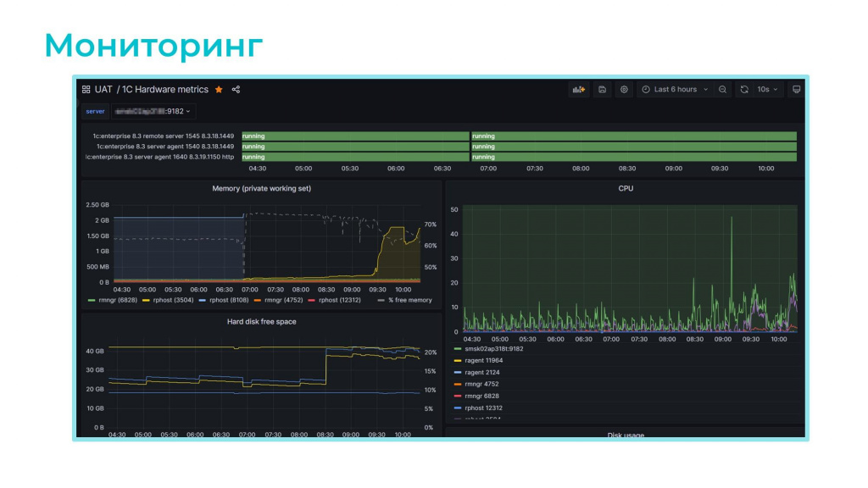Click the second running bar of server agent 1540
This screenshot has height=488, width=868.
pos(634,147)
